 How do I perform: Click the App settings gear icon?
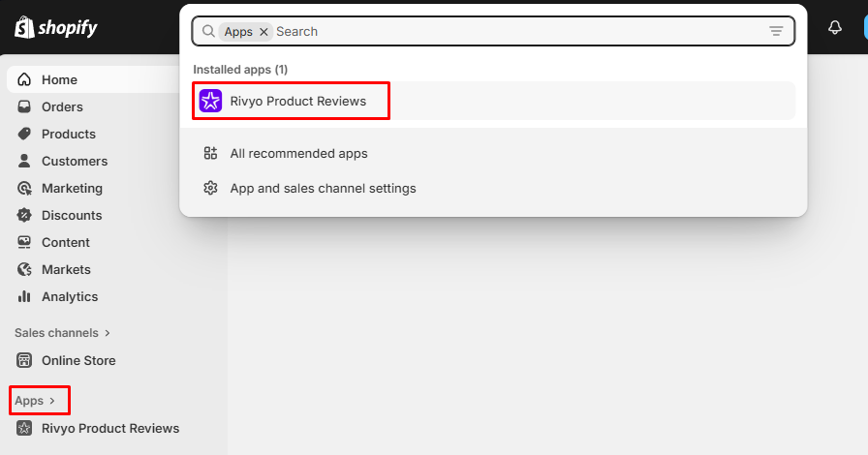tap(210, 188)
